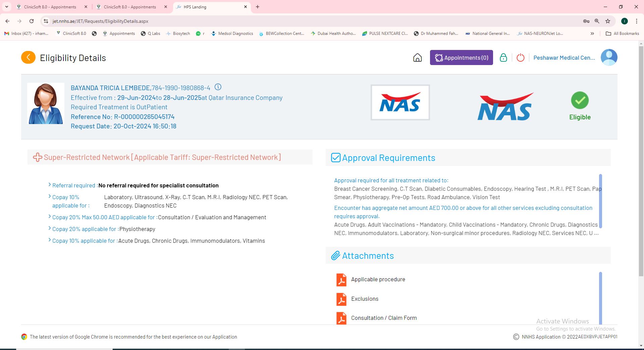The image size is (644, 350).
Task: Show patient info circle icon
Action: click(x=218, y=87)
